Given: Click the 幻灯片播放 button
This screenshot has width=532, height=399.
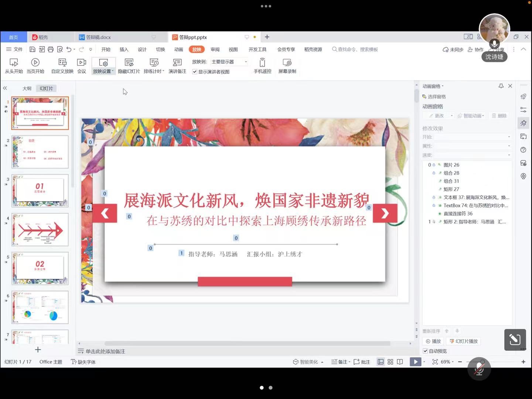Looking at the screenshot, I should tap(464, 341).
